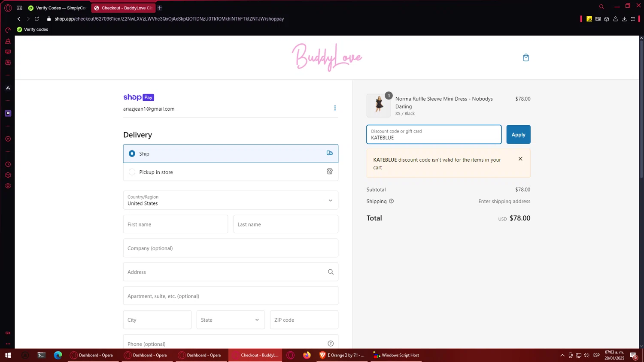The image size is (644, 362).
Task: Click the BuddyLove store logo
Action: coord(327,57)
